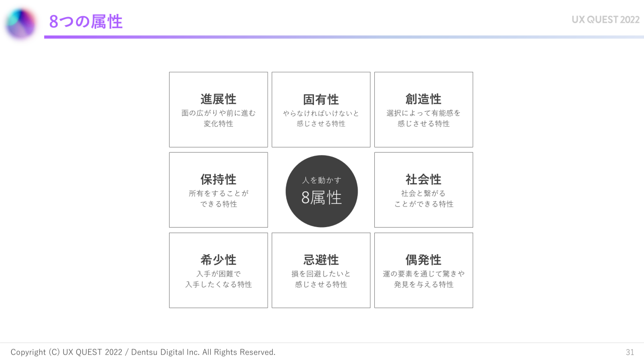Select the 社会性 heading

424,179
